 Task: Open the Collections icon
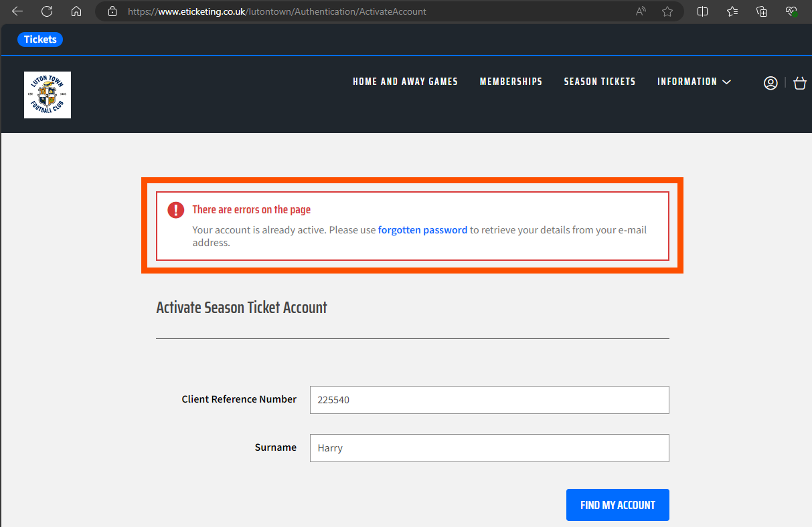tap(762, 11)
